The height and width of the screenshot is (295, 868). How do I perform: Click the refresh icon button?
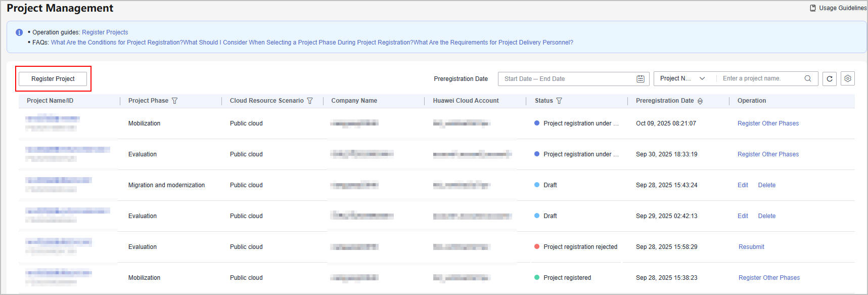click(829, 79)
